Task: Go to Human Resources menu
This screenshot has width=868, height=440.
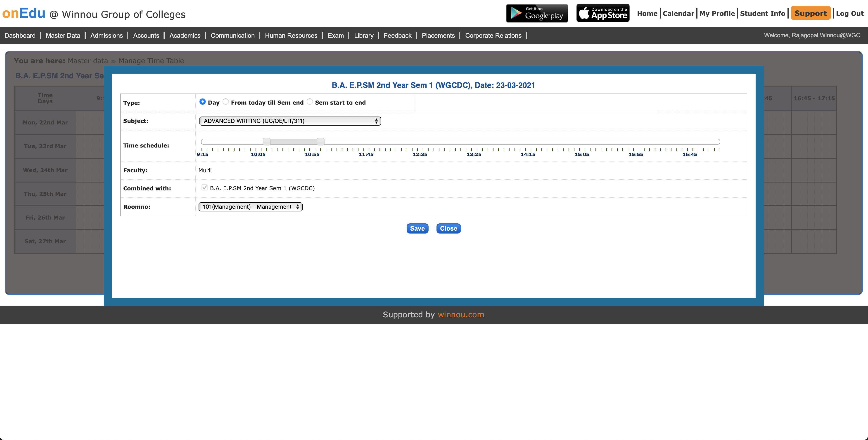Action: pyautogui.click(x=291, y=35)
